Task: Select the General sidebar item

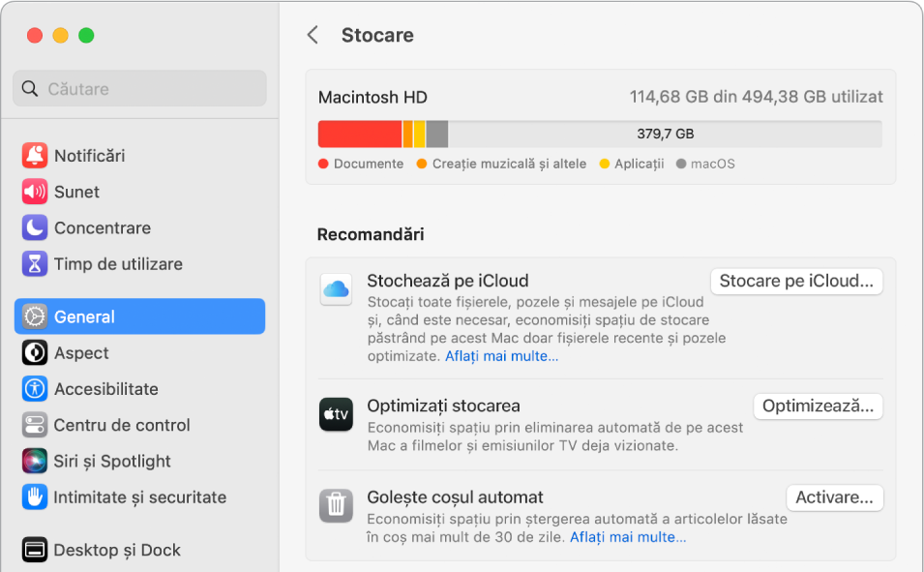Action: pos(86,316)
